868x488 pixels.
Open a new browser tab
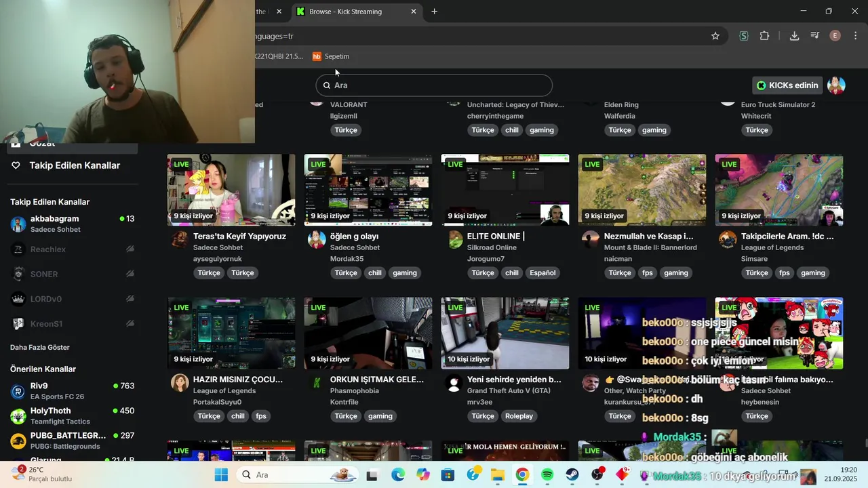click(x=434, y=12)
